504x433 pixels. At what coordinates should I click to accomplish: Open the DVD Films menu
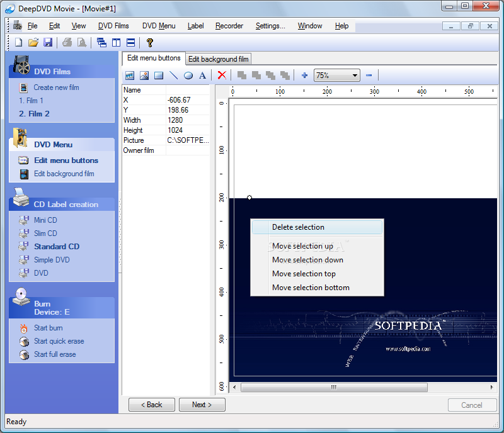point(113,26)
